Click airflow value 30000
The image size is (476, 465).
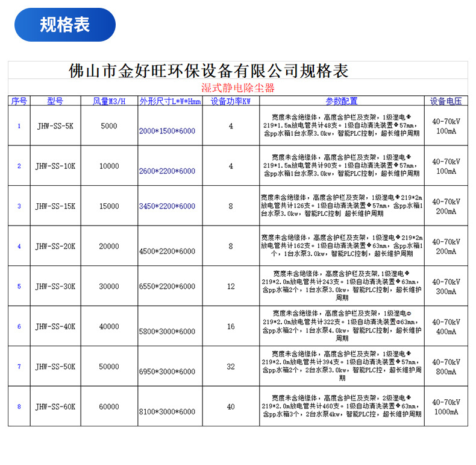coord(109,286)
